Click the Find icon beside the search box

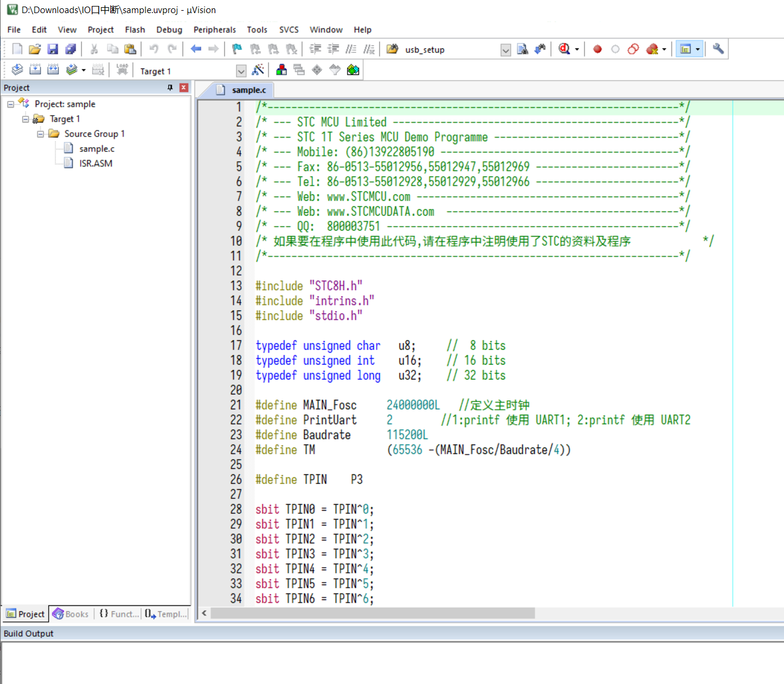coord(522,49)
